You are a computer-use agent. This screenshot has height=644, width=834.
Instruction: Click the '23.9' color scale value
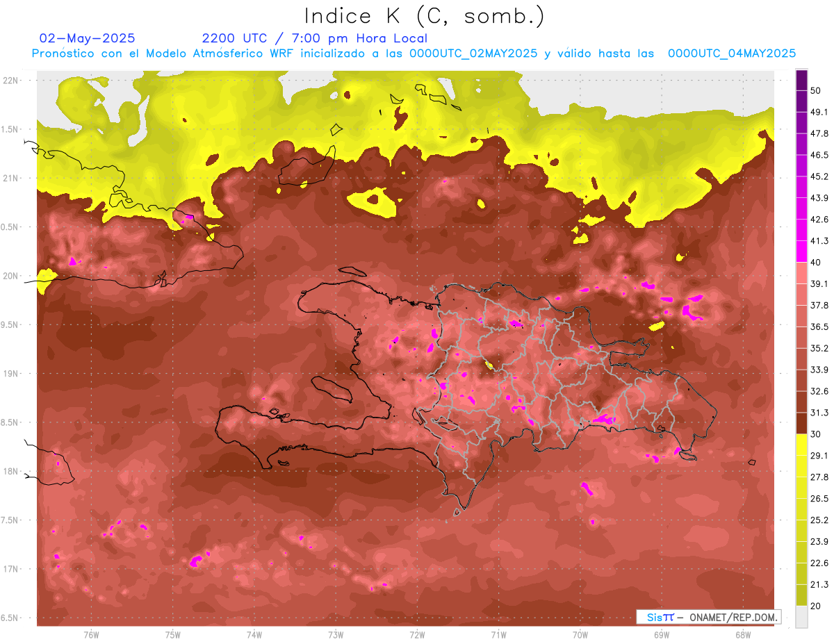click(x=819, y=542)
